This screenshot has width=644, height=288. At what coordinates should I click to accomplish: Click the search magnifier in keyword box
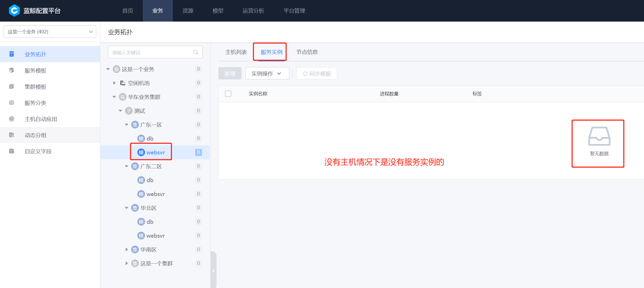point(195,52)
